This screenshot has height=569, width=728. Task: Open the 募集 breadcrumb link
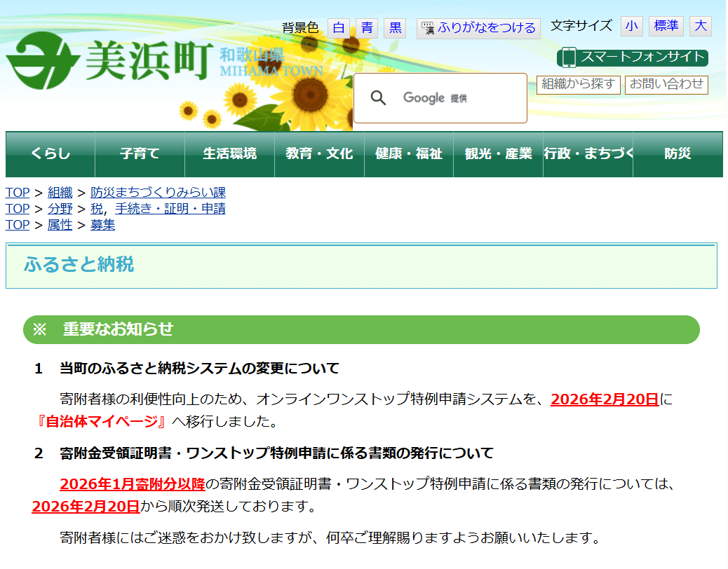click(x=102, y=224)
